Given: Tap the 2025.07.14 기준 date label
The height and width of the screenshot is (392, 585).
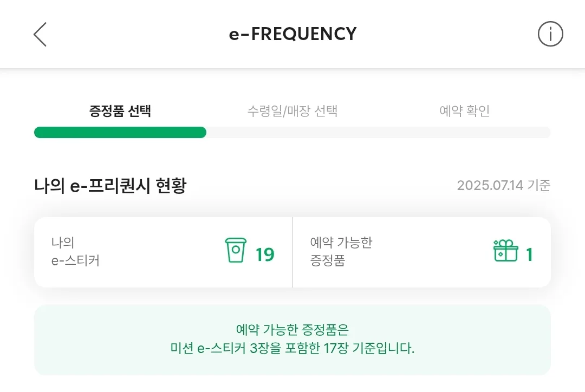Looking at the screenshot, I should (x=504, y=185).
